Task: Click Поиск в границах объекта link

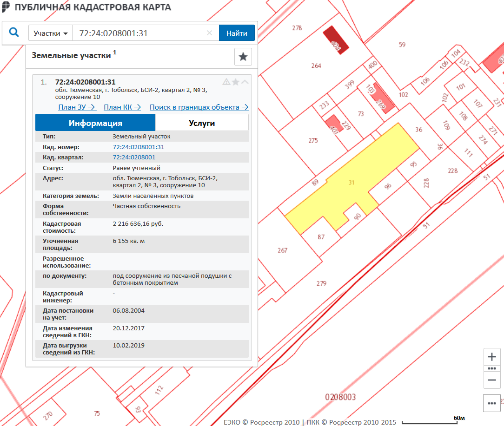Action: coord(199,107)
